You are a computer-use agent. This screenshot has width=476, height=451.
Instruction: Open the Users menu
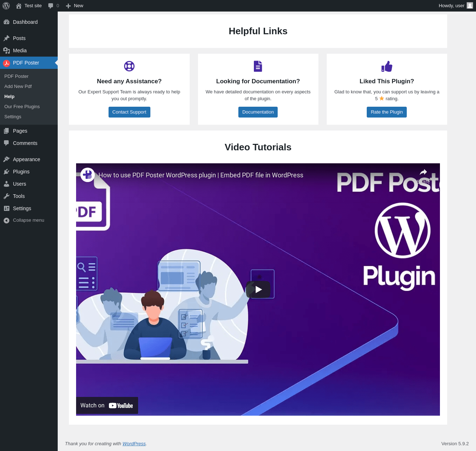(29, 184)
